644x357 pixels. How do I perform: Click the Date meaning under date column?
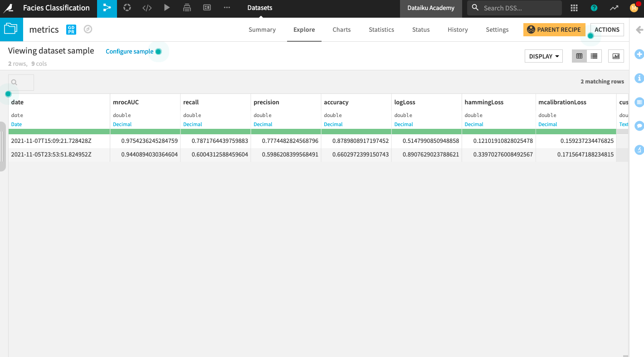(x=16, y=124)
